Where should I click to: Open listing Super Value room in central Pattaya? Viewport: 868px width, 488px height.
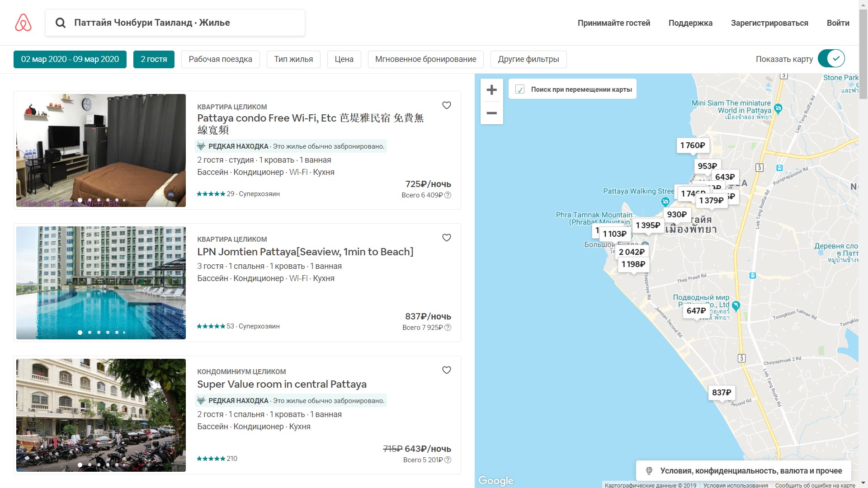282,384
